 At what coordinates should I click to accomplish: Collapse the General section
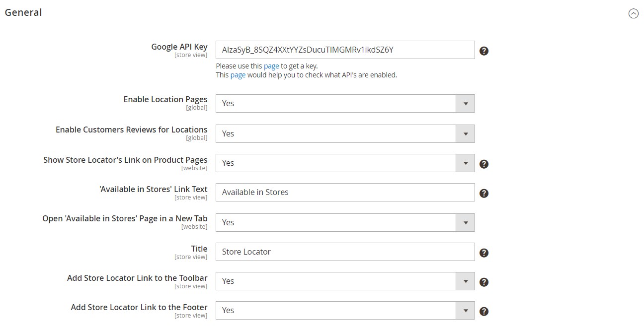click(634, 13)
